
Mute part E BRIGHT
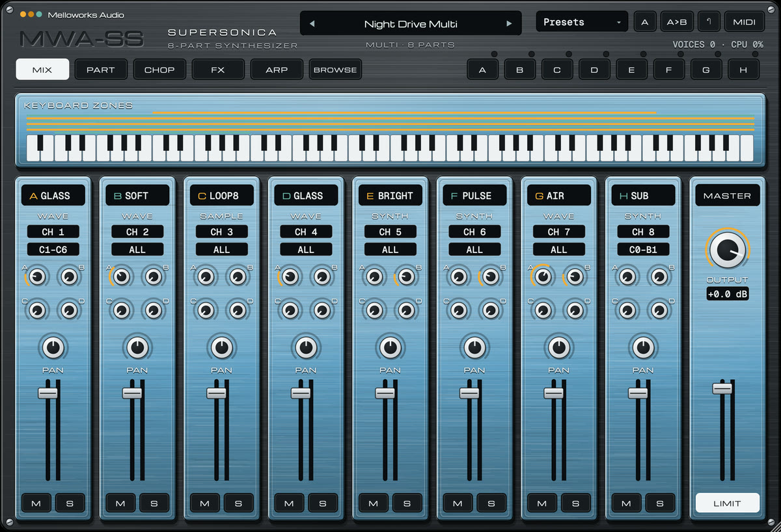click(x=374, y=503)
